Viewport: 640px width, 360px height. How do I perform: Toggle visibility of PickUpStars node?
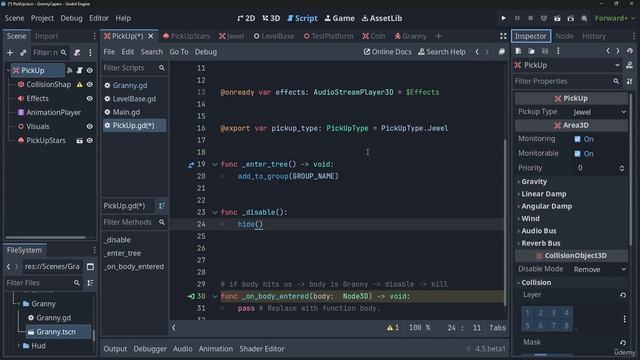coord(90,140)
